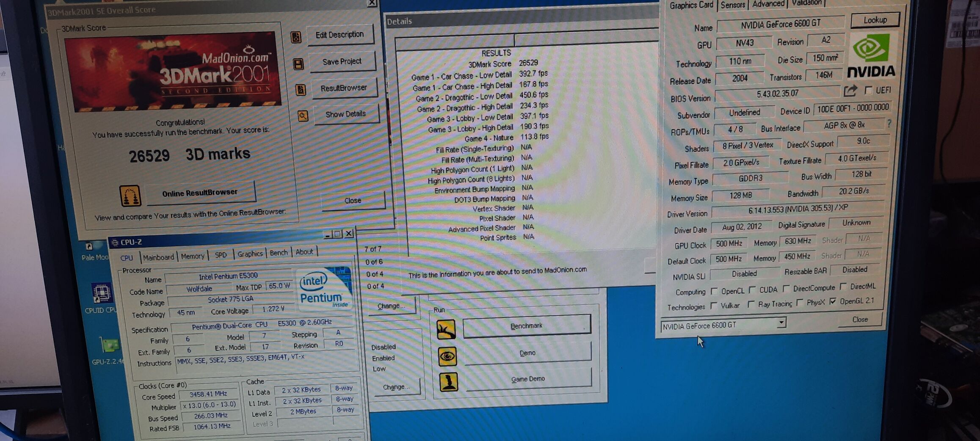This screenshot has width=980, height=441.
Task: Toggle the DirectML checkbox
Action: point(843,287)
